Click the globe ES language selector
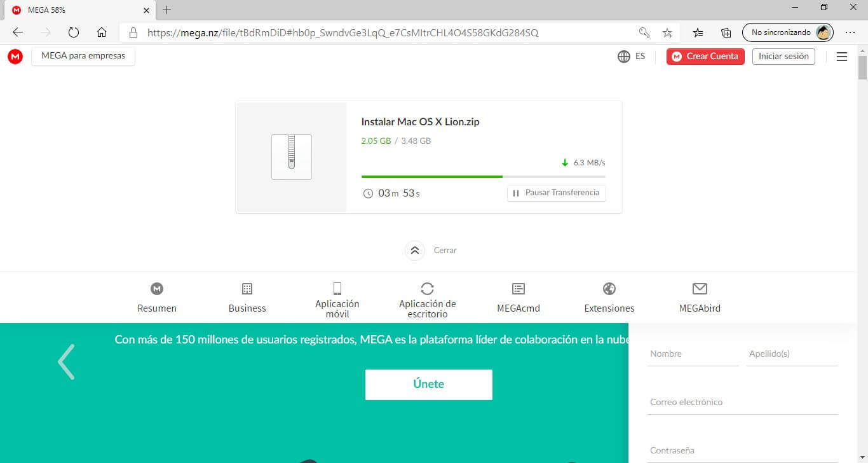The image size is (868, 463). (631, 57)
